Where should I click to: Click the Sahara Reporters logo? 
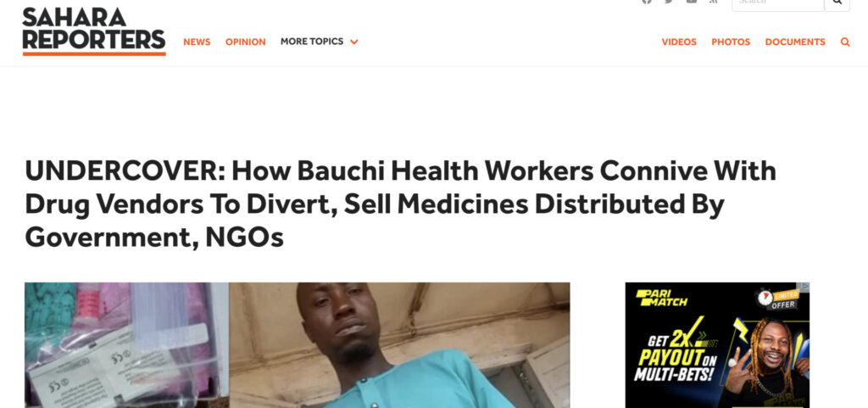tap(94, 31)
